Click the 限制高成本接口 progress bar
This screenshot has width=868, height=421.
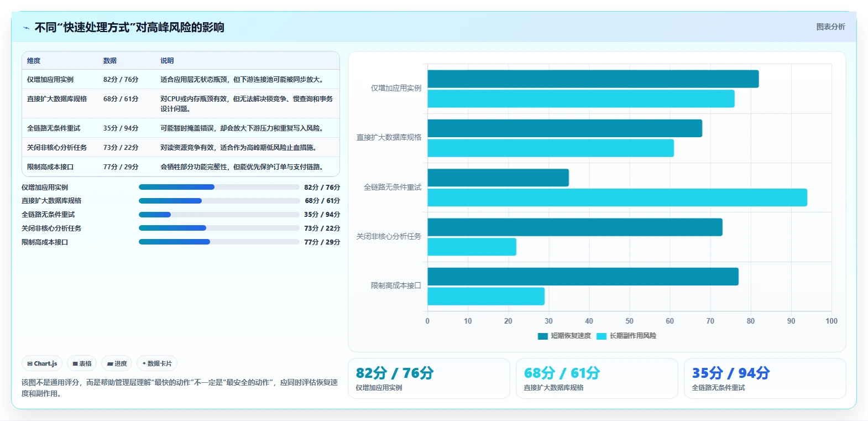(219, 242)
